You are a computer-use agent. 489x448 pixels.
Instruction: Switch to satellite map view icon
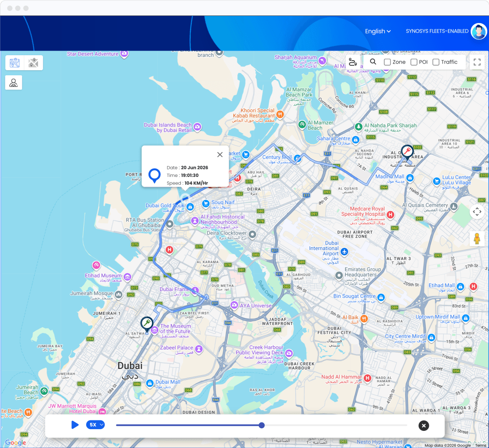pos(33,63)
